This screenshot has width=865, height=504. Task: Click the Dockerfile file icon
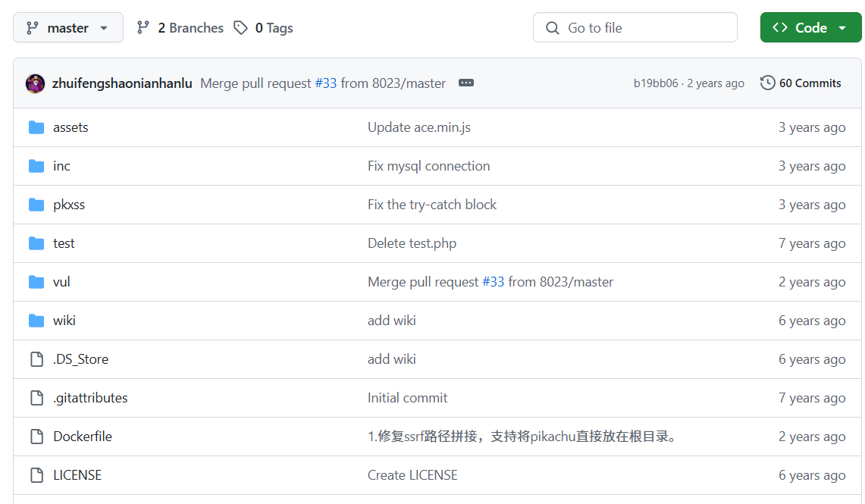[37, 437]
